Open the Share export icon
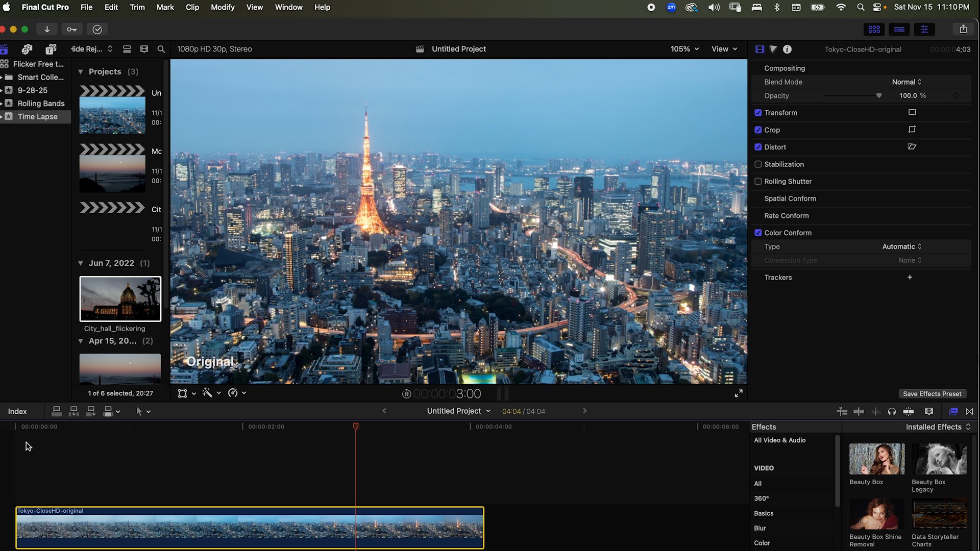This screenshot has width=980, height=551. coord(963,29)
